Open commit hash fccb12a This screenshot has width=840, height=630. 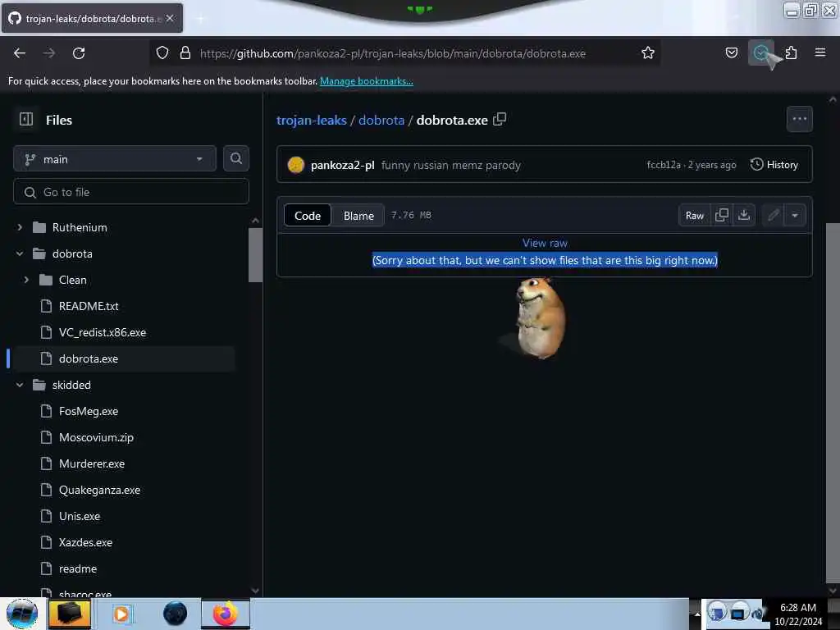663,165
